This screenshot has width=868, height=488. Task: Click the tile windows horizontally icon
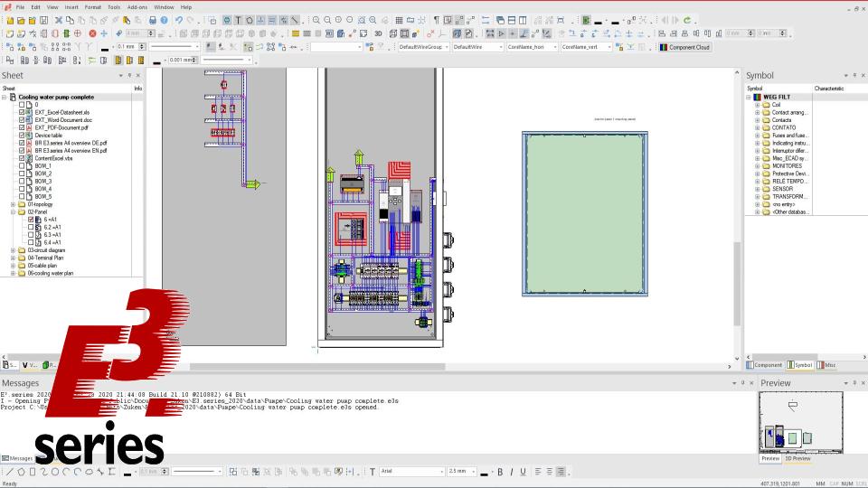pyautogui.click(x=512, y=21)
